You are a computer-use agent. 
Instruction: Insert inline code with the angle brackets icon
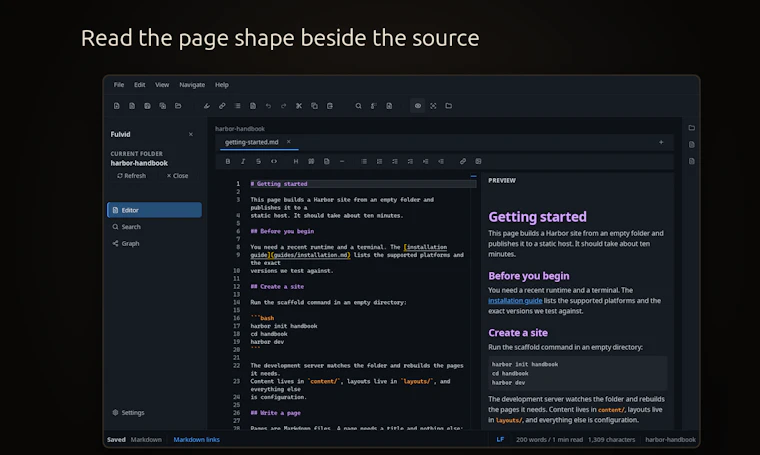tap(274, 161)
